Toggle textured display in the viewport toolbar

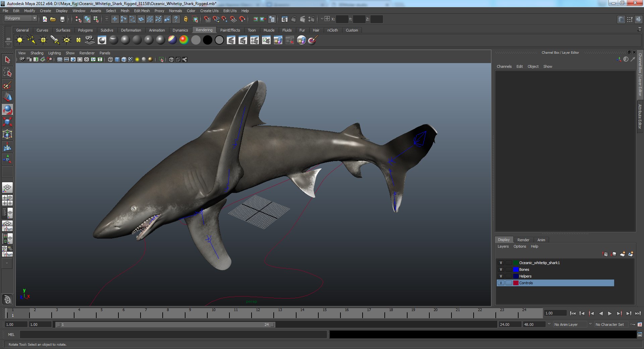click(130, 59)
